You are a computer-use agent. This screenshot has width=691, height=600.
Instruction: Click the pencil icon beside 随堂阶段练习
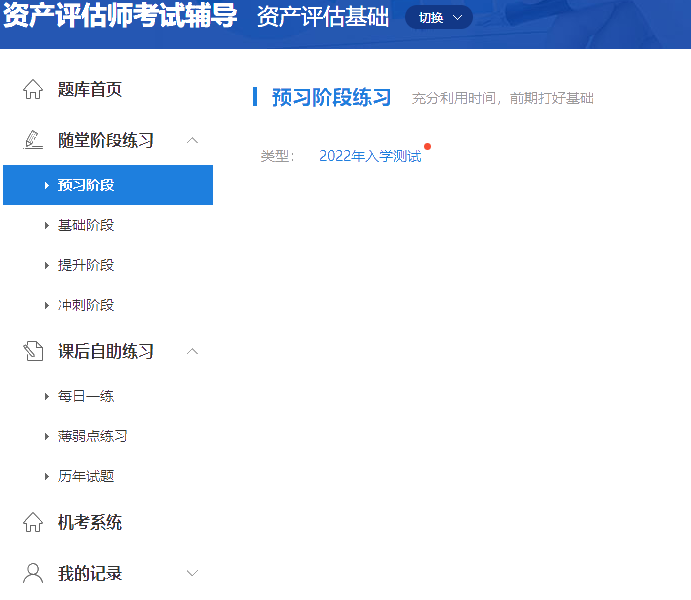(33, 140)
